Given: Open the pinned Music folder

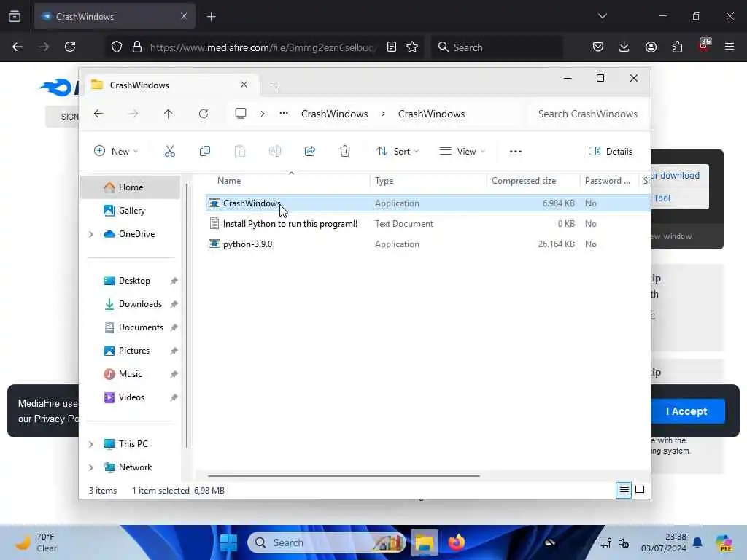Looking at the screenshot, I should point(130,374).
